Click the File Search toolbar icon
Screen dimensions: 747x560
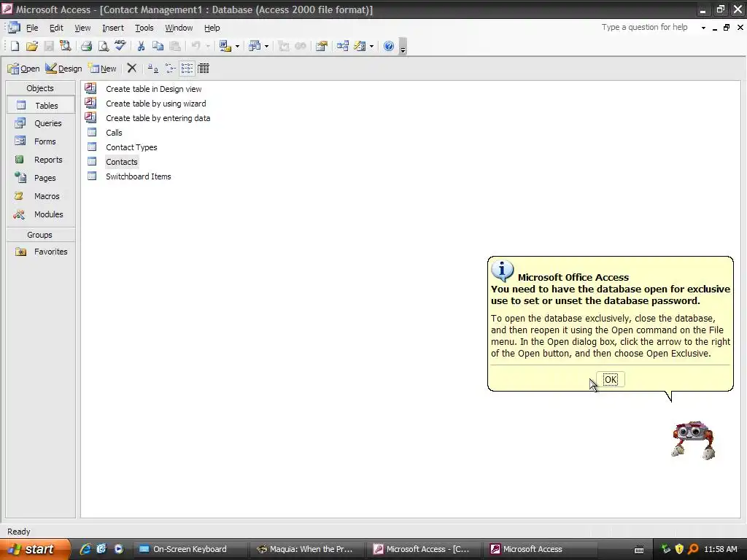[65, 46]
